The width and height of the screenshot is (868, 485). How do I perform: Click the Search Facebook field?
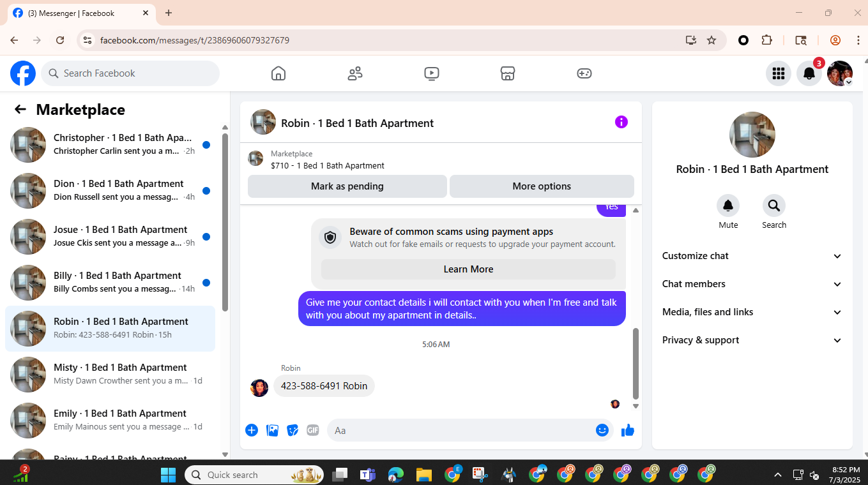(x=130, y=73)
